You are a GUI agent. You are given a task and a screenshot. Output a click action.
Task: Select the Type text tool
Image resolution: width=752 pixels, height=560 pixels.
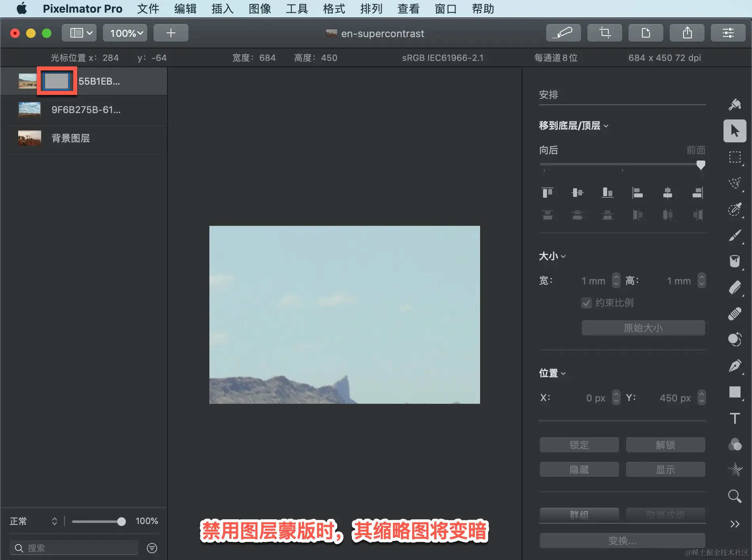735,418
